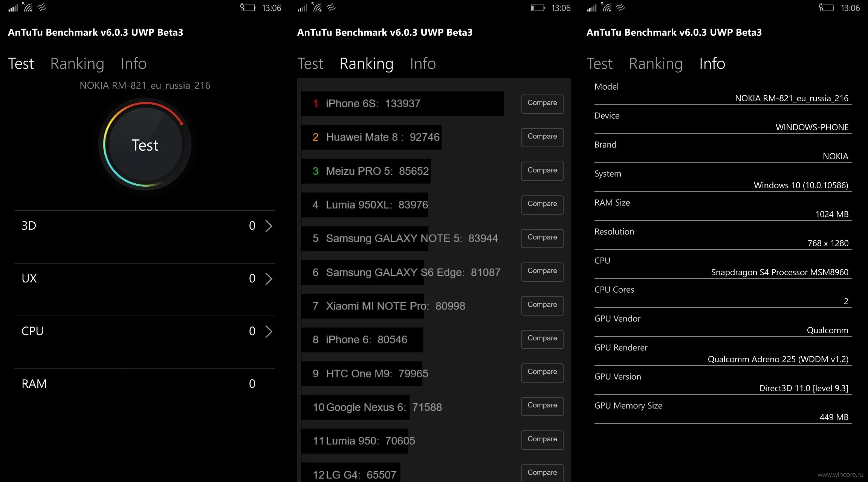Select the Huawei Mate 8 ranking bar
Image resolution: width=868 pixels, height=482 pixels.
[x=371, y=137]
